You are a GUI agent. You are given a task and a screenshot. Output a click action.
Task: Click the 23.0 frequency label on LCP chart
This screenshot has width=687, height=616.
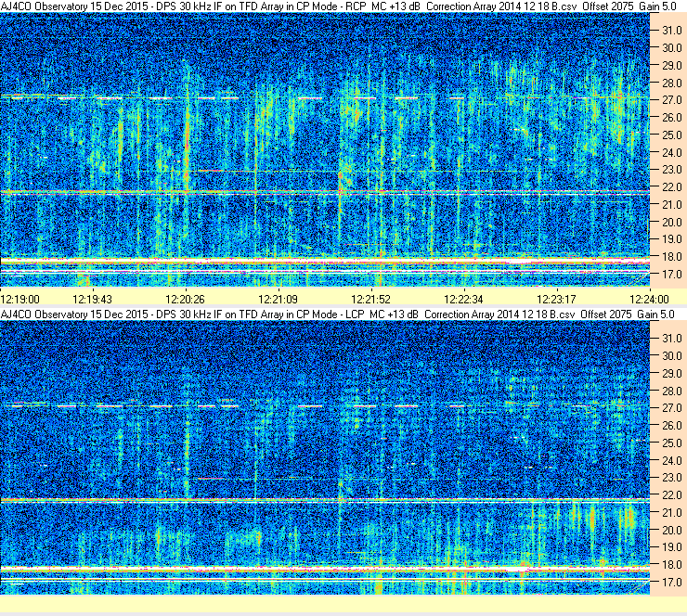[x=671, y=478]
